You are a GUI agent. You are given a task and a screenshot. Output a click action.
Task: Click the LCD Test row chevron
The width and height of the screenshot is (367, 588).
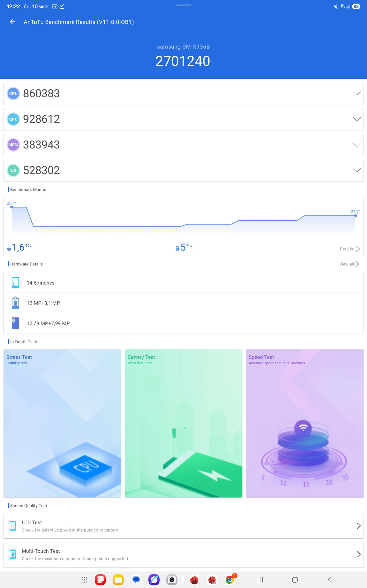(x=358, y=526)
